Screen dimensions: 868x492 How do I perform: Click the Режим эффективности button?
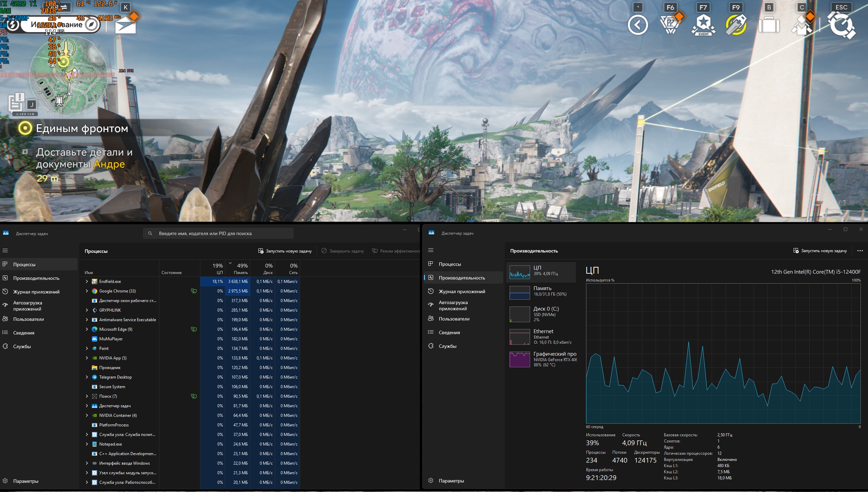tap(396, 251)
